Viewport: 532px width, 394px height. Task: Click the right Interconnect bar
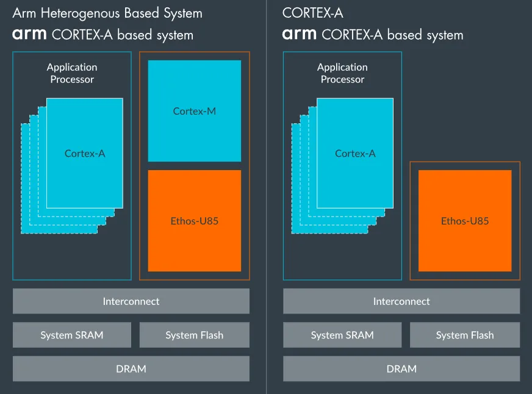[401, 301]
